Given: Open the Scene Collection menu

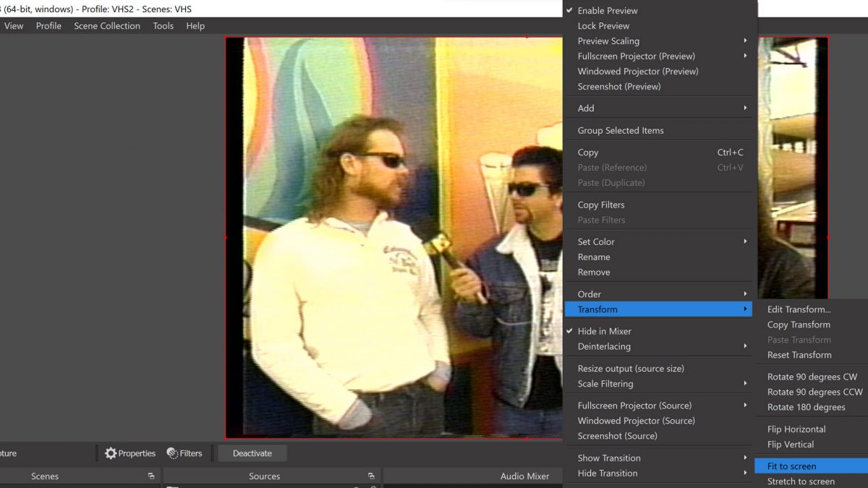Looking at the screenshot, I should 107,26.
